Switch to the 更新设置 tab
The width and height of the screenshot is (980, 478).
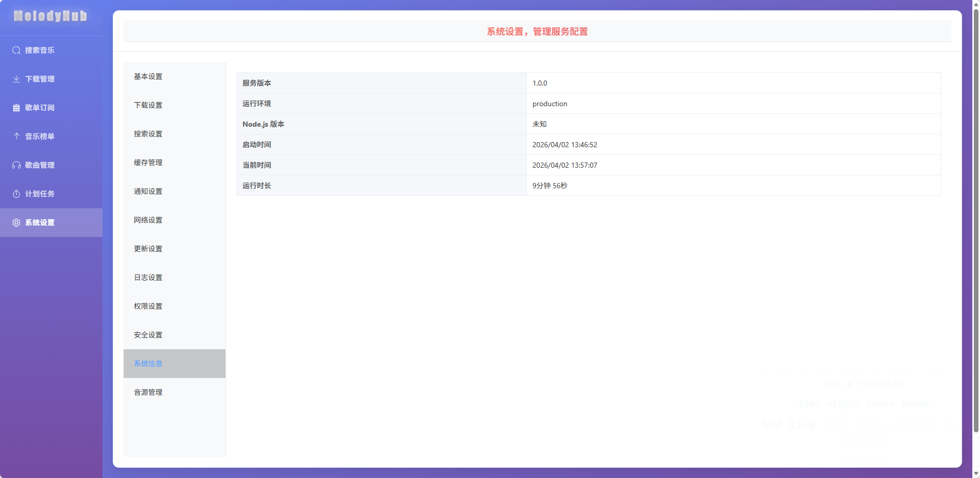(x=174, y=249)
